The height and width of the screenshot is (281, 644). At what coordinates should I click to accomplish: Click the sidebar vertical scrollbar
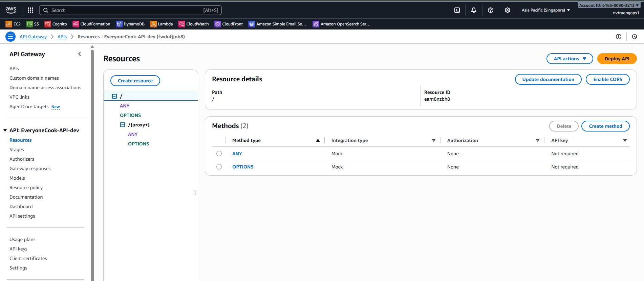[x=92, y=165]
